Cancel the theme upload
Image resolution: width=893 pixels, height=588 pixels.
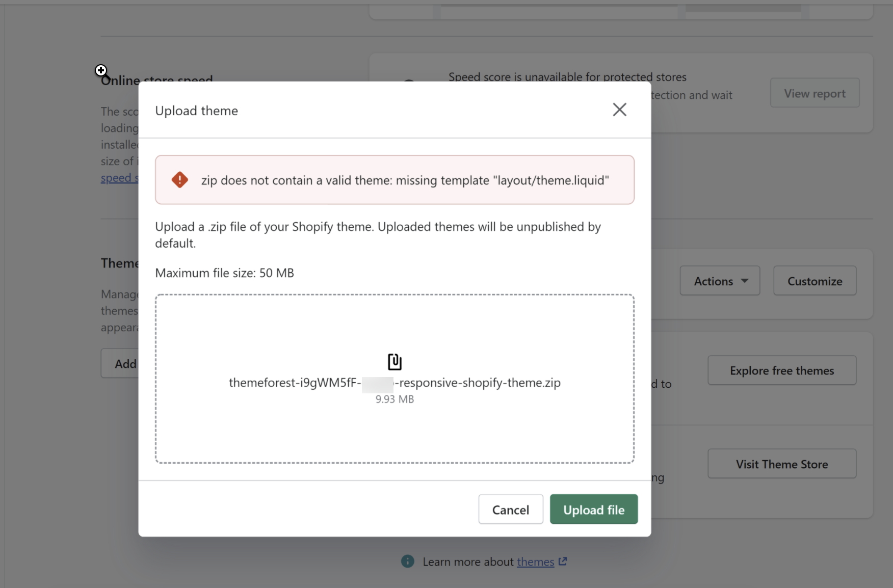(511, 509)
